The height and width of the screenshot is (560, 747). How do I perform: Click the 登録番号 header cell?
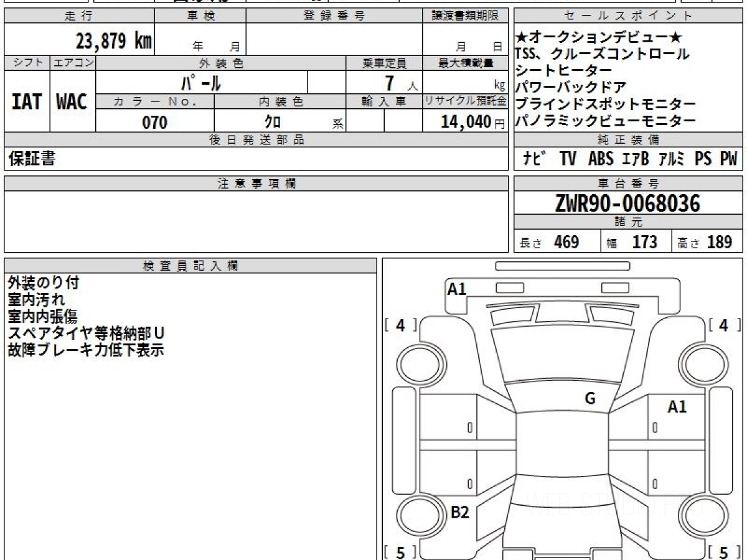334,16
